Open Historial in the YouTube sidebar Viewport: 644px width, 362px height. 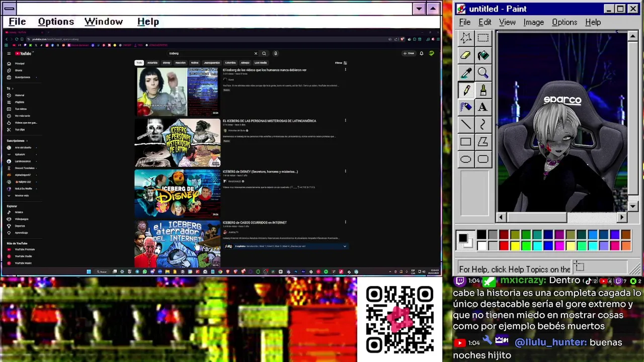(19, 96)
